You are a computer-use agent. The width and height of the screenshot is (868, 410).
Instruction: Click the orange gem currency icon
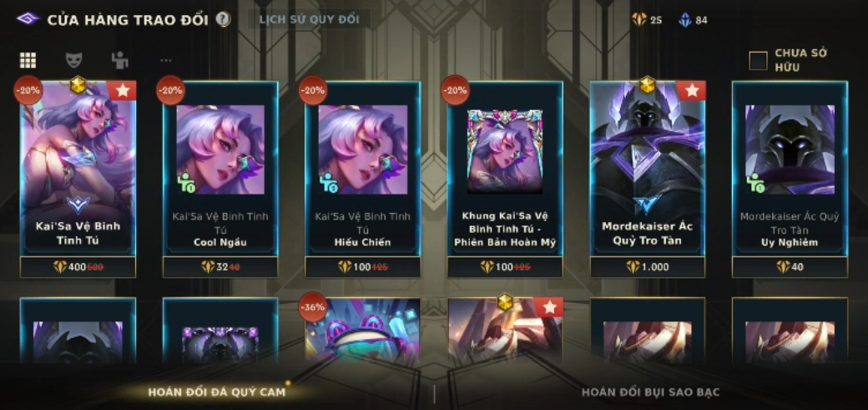pyautogui.click(x=639, y=20)
